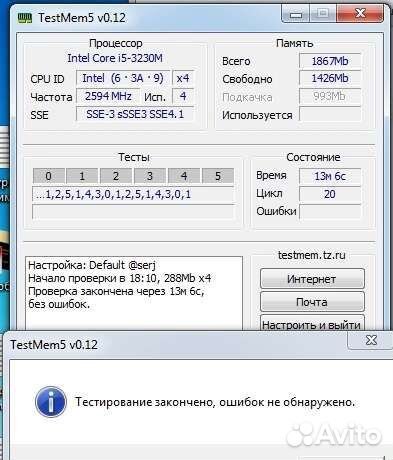393x460 pixels.
Task: Click the testmem.tz.ru site label
Action: (312, 255)
